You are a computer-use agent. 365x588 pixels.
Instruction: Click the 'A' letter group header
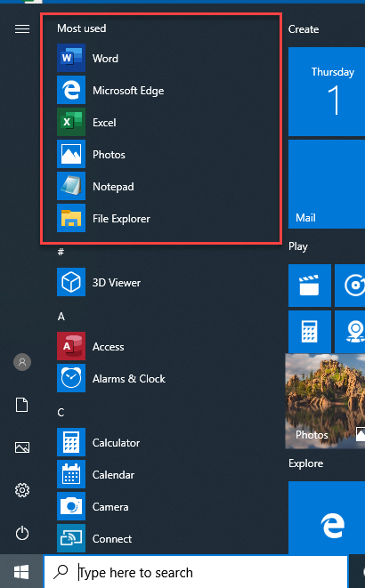pyautogui.click(x=61, y=317)
